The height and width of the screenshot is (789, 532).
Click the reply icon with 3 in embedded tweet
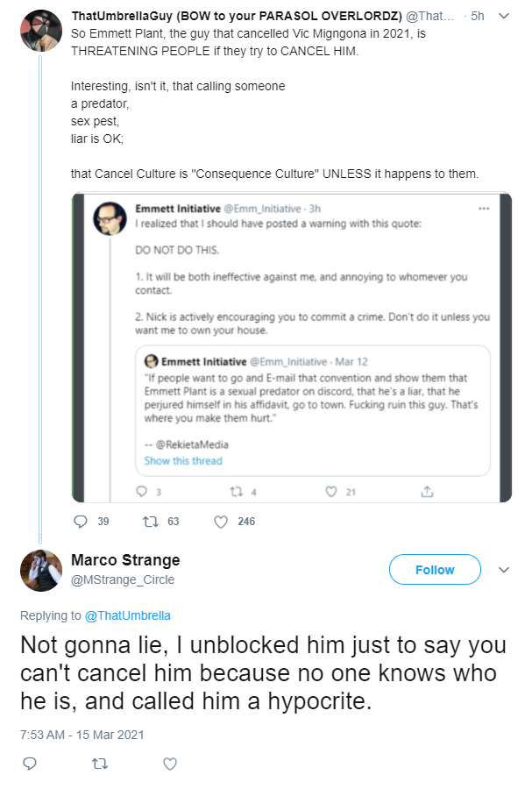pos(142,491)
